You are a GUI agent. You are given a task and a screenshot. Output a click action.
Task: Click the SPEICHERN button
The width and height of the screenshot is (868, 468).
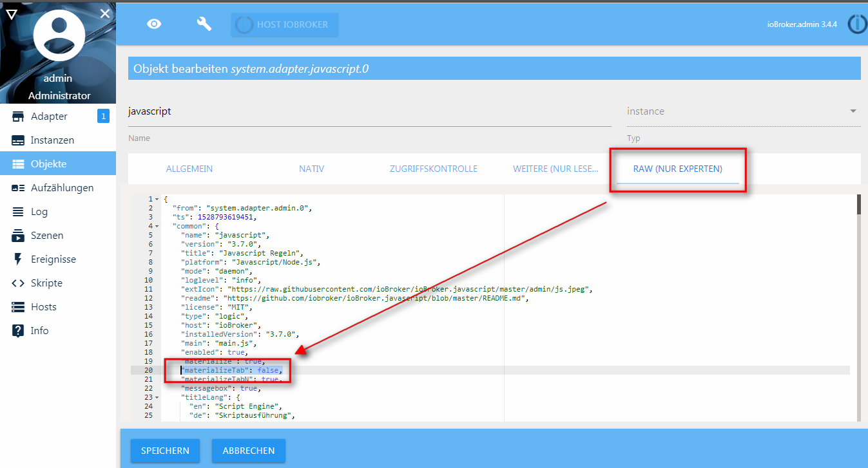pyautogui.click(x=166, y=451)
